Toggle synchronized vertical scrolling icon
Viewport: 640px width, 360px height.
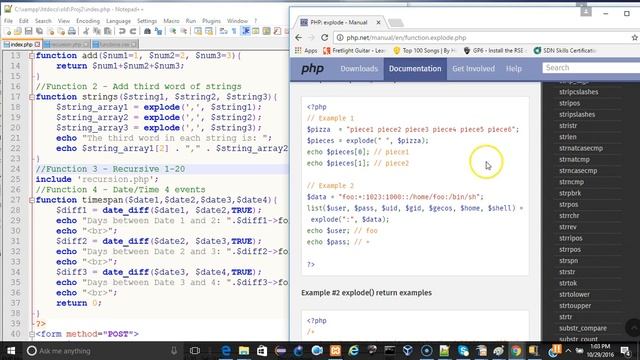(198, 31)
